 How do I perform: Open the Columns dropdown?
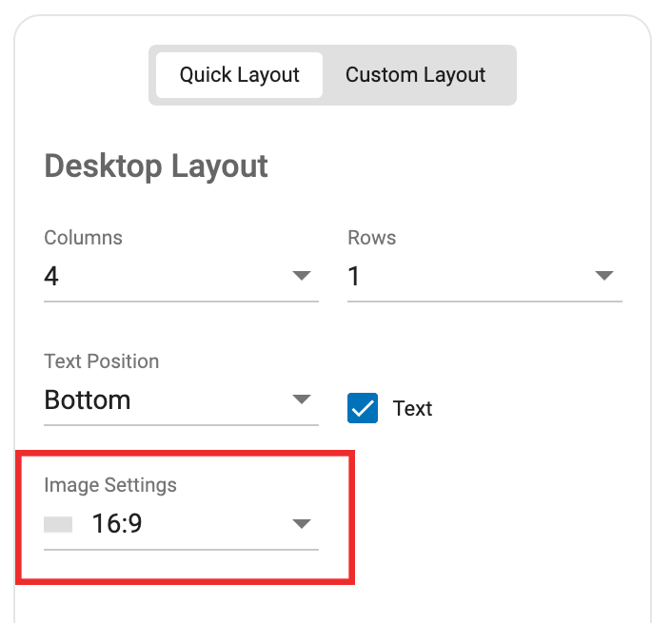coord(181,276)
